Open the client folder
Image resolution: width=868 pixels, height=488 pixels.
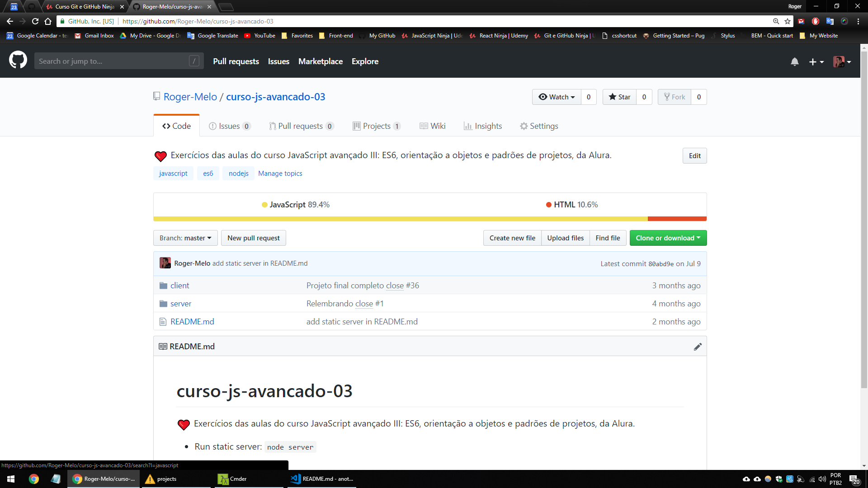click(179, 286)
